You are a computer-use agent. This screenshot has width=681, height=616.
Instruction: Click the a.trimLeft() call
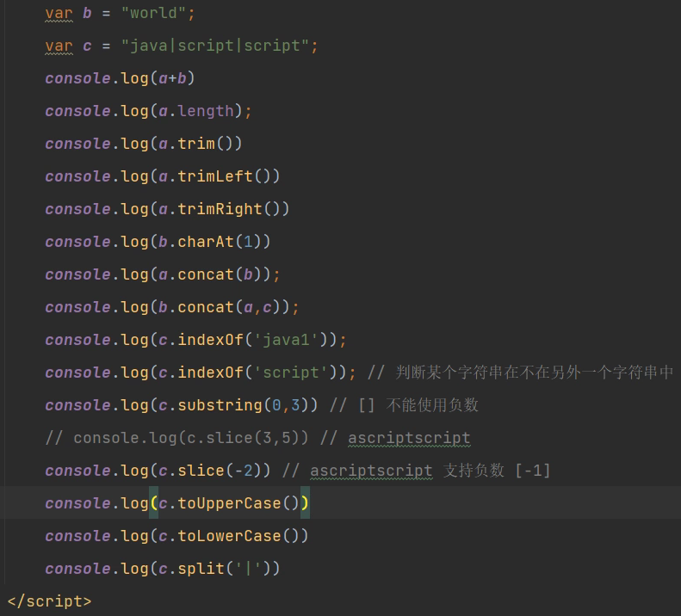click(x=214, y=176)
